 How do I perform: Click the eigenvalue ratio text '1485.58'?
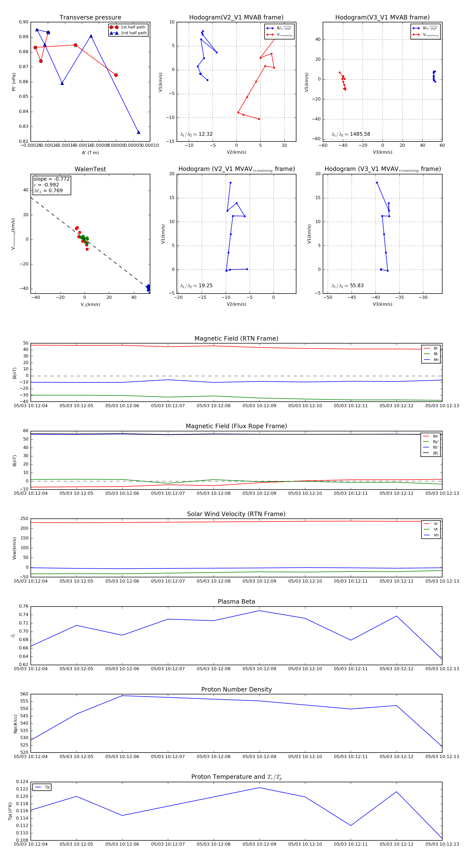click(x=360, y=134)
